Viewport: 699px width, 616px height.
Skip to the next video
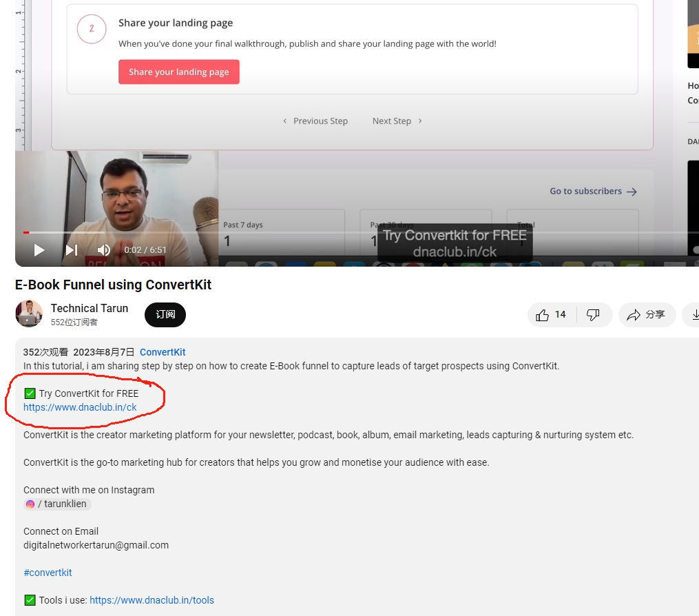[72, 250]
